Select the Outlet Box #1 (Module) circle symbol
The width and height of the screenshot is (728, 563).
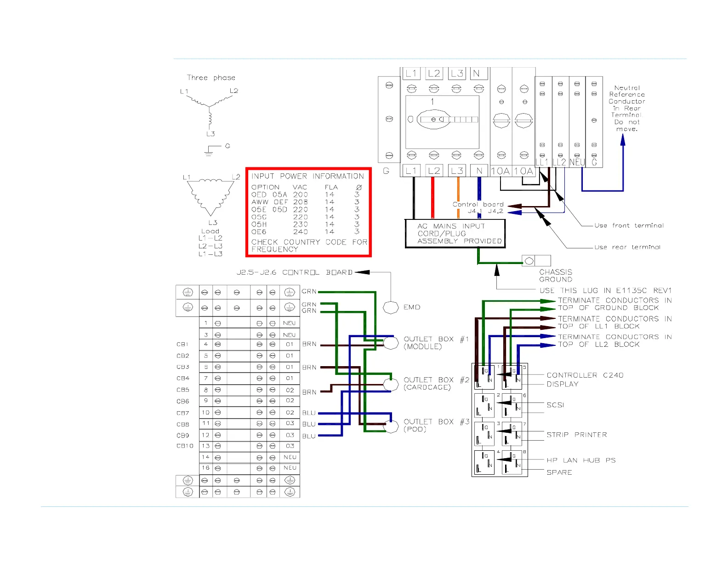click(x=391, y=343)
